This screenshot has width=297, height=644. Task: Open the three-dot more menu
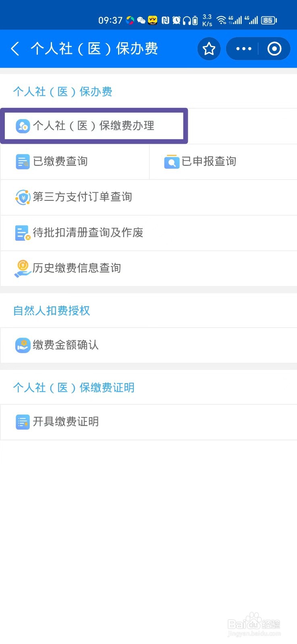pos(243,49)
